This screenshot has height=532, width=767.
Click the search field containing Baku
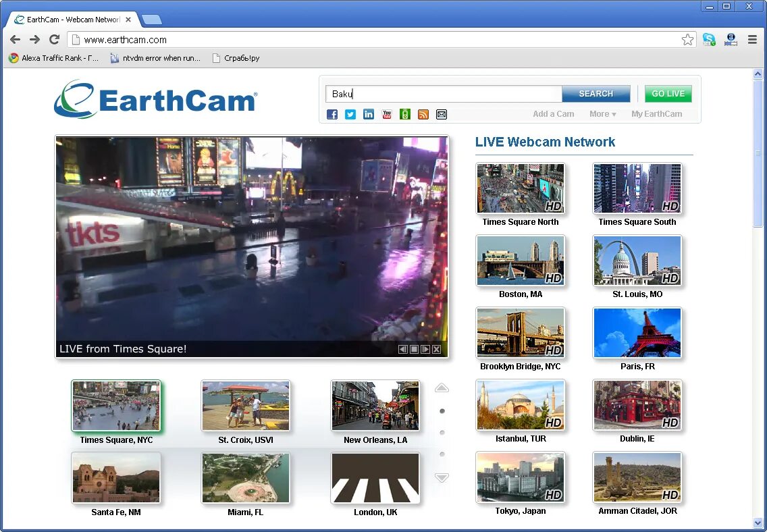click(x=444, y=94)
